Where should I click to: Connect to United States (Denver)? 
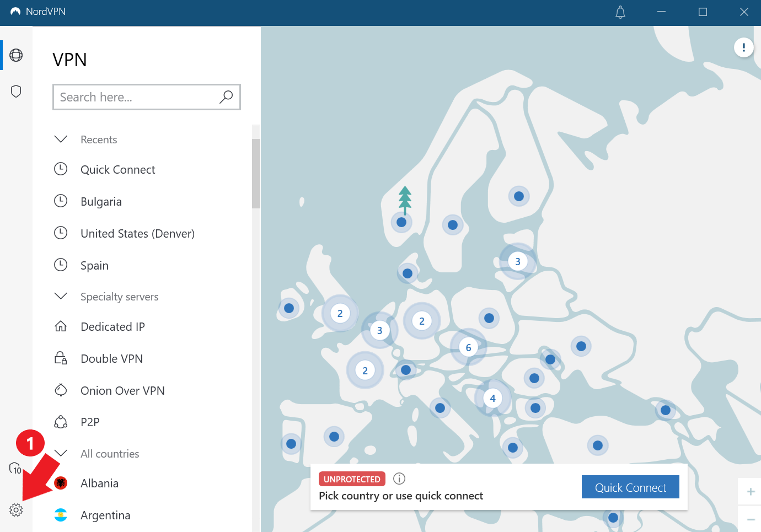click(x=137, y=233)
